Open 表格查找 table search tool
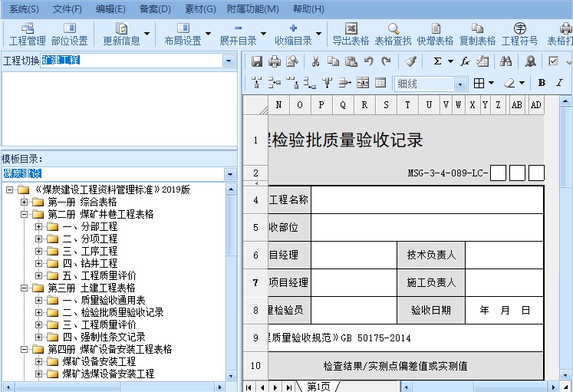Image resolution: width=573 pixels, height=392 pixels. 393,34
